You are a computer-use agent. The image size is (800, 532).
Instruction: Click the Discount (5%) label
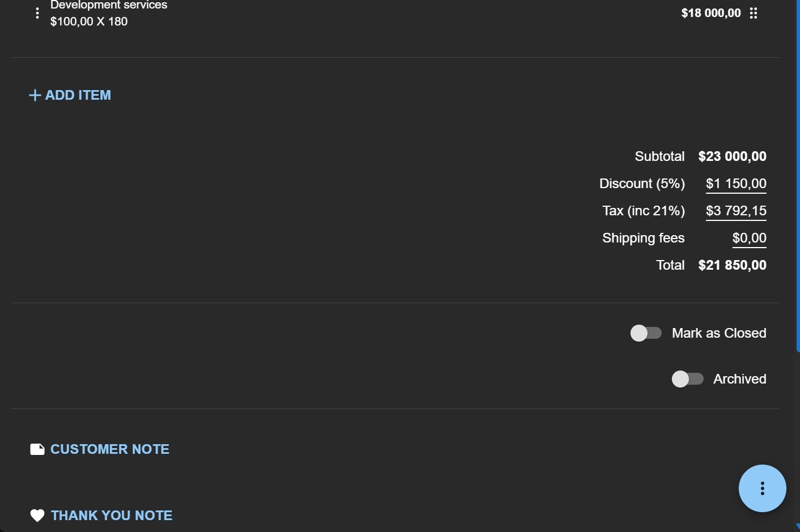[642, 184]
